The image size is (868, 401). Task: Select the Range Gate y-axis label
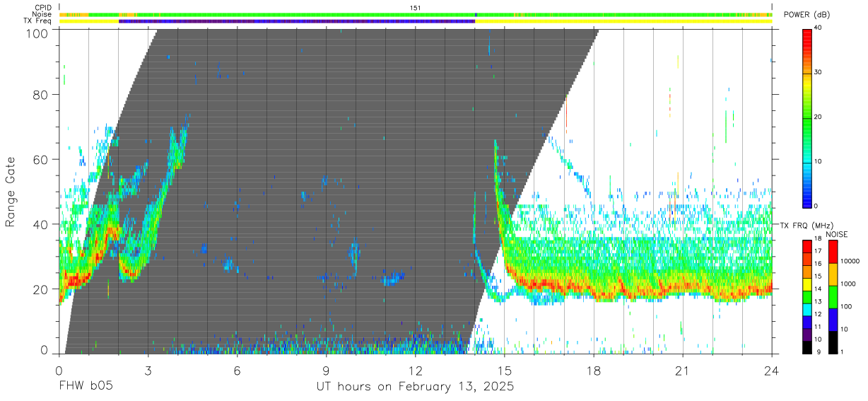(x=11, y=192)
